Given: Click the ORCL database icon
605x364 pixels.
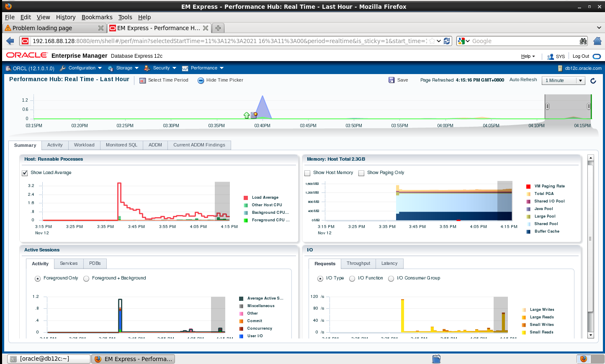Looking at the screenshot, I should (8, 68).
